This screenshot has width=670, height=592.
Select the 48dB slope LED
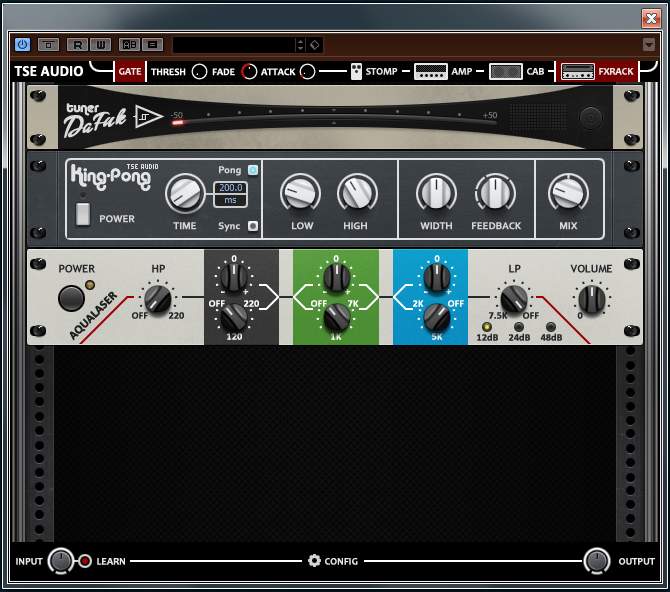(551, 327)
